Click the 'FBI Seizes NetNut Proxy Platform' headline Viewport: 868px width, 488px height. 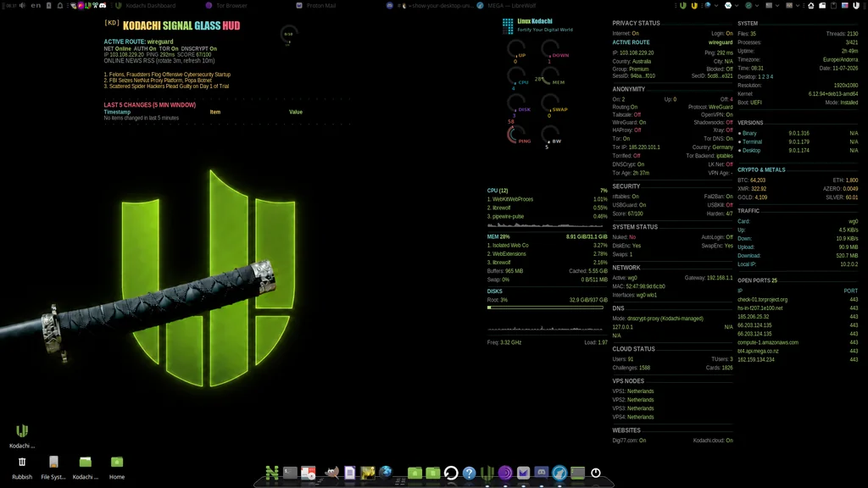159,80
